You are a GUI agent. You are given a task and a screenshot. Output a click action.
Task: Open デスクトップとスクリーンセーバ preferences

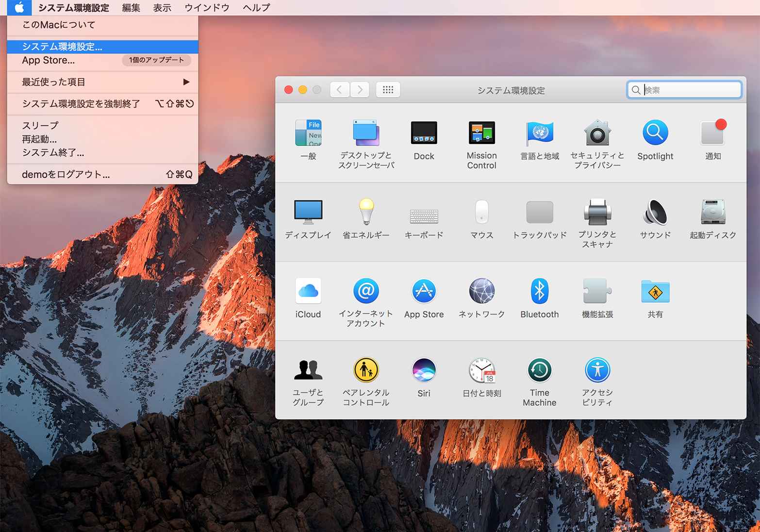click(x=366, y=133)
